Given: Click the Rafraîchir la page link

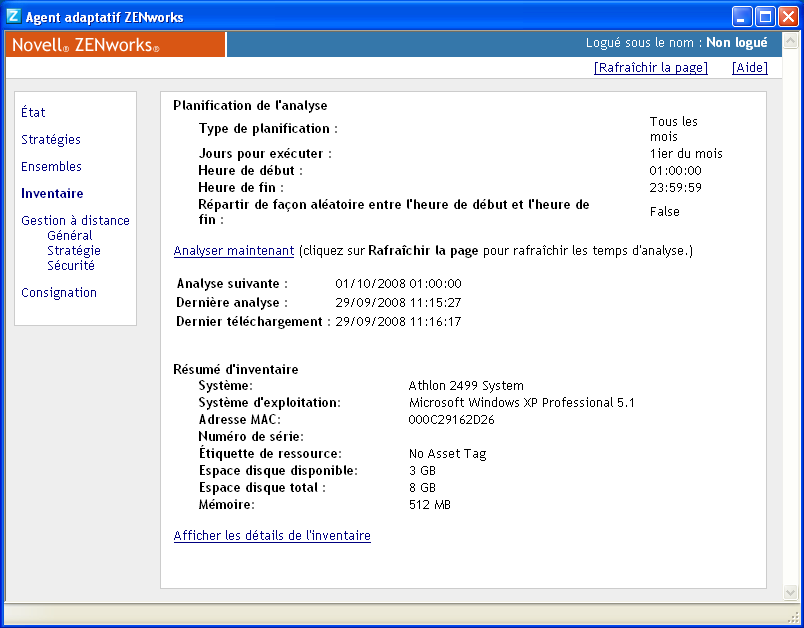Looking at the screenshot, I should click(x=651, y=68).
